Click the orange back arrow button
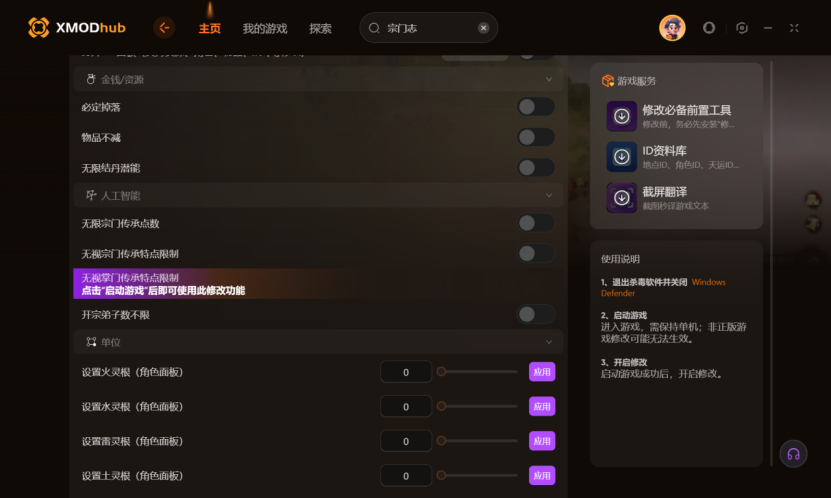This screenshot has width=831, height=498. [x=164, y=28]
